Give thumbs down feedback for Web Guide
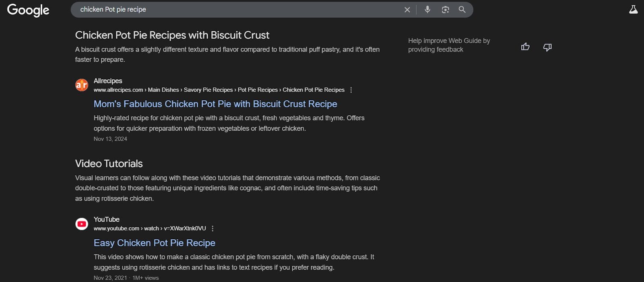The image size is (644, 282). pos(547,47)
